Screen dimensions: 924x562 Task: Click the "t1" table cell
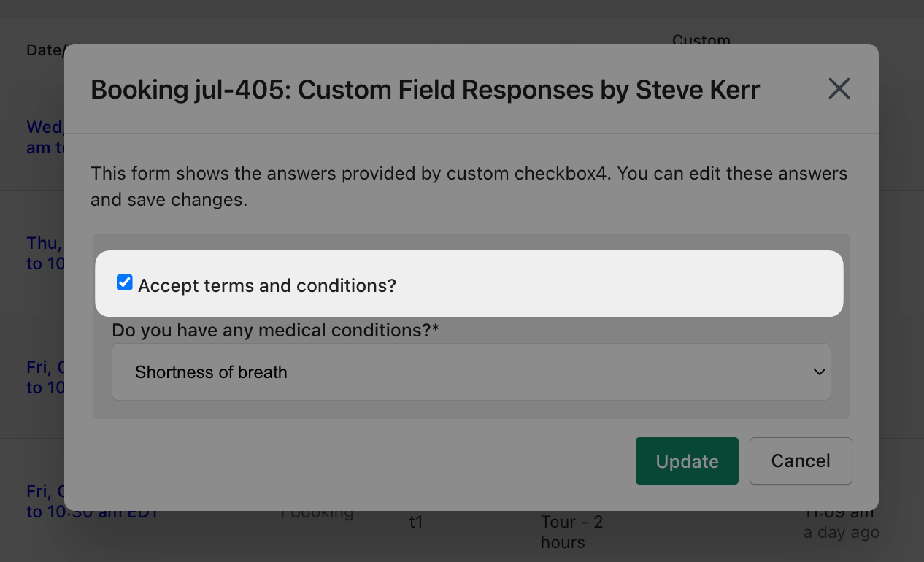pos(416,522)
